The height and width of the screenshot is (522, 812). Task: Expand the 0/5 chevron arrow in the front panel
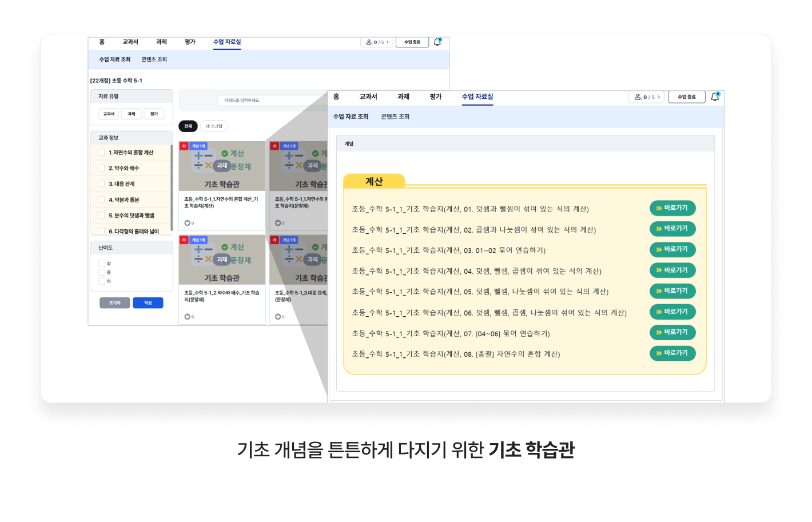(659, 97)
